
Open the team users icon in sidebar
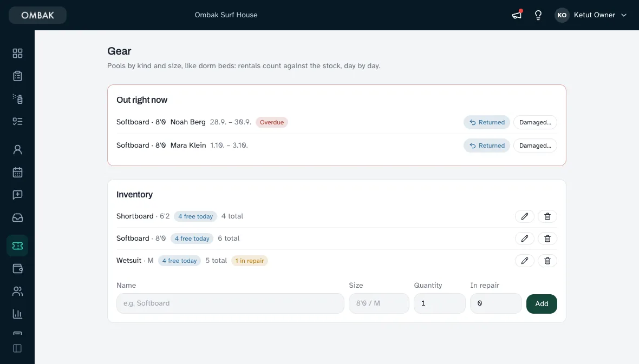tap(17, 291)
